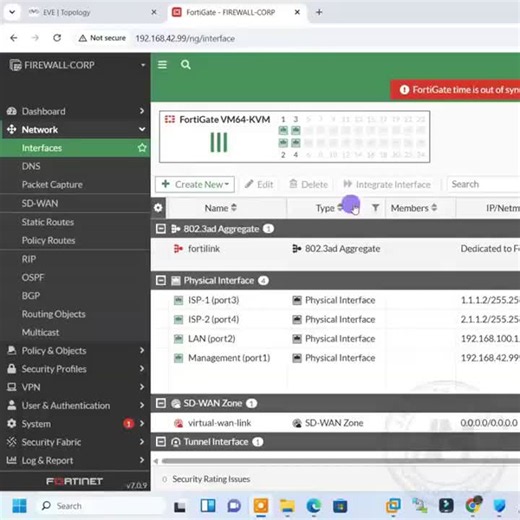Open the Security Fabric menu
Image resolution: width=520 pixels, height=520 pixels.
click(75, 442)
